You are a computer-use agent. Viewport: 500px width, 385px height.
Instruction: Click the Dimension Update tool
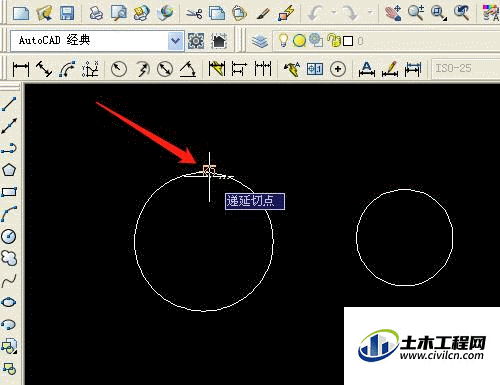coord(413,69)
